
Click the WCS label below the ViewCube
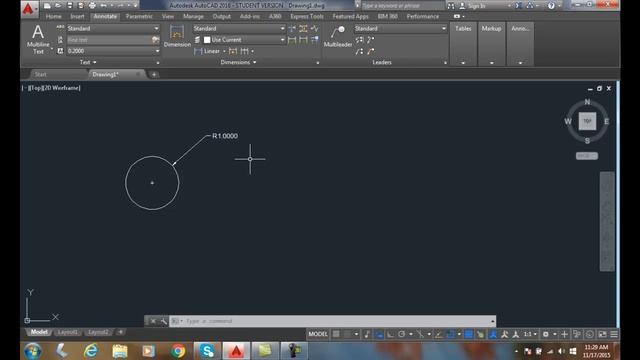[x=587, y=156]
